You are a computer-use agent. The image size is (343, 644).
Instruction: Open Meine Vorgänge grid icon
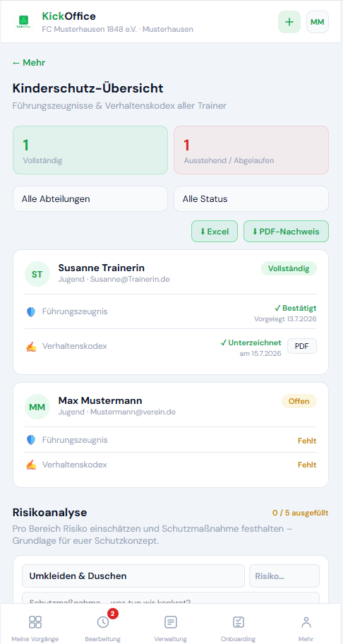[35, 622]
